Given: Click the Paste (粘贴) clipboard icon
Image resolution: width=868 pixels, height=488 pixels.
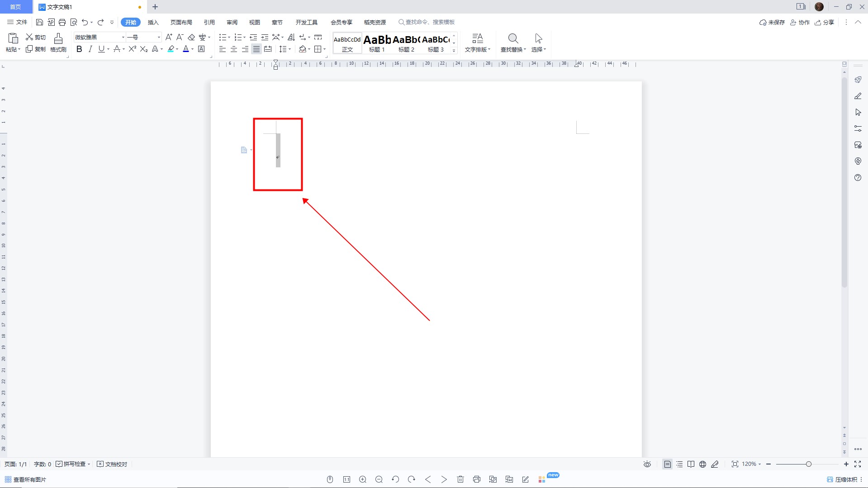Looking at the screenshot, I should pyautogui.click(x=13, y=38).
